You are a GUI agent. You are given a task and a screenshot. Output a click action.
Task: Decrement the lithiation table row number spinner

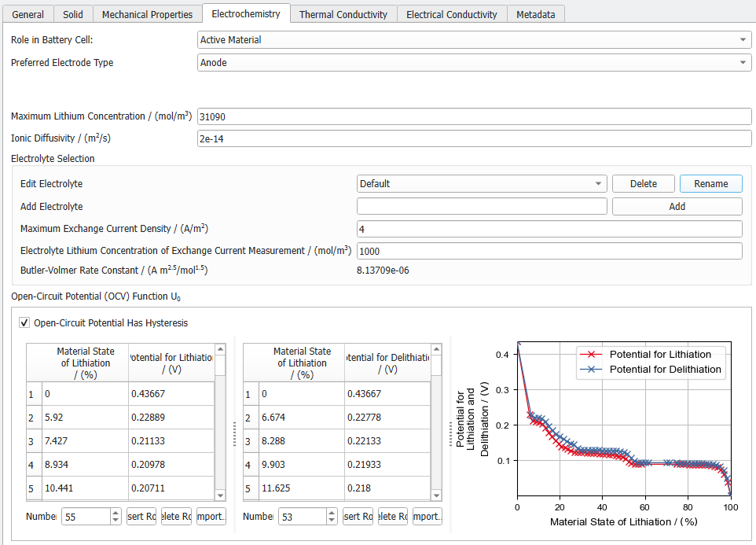[x=116, y=521]
